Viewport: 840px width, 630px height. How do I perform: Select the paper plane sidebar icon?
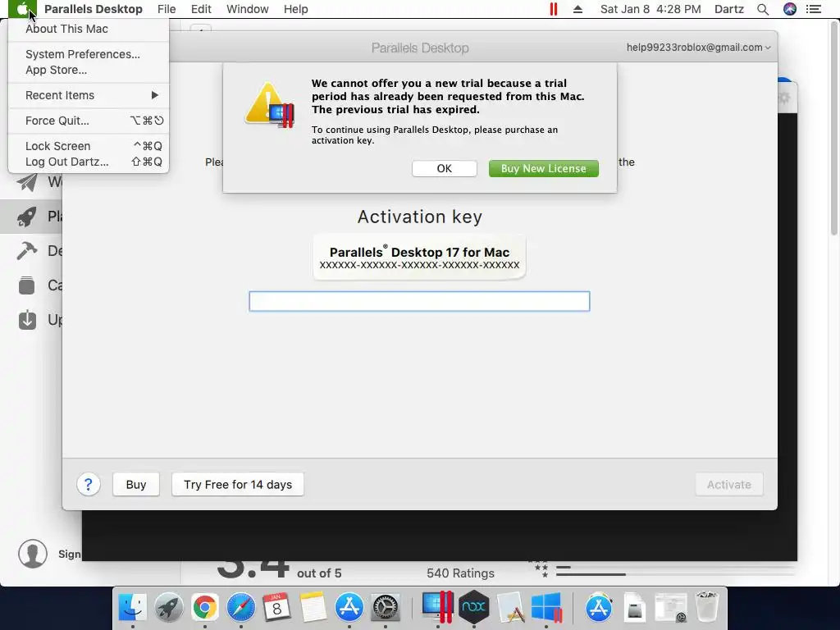coord(27,182)
